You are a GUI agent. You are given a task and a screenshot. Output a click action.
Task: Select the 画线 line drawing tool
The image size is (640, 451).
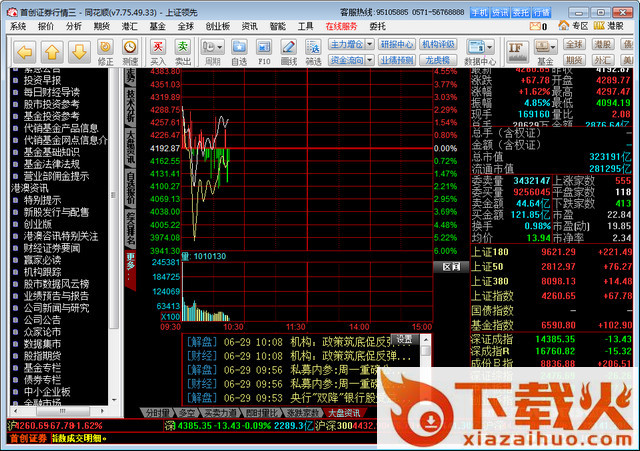[x=289, y=52]
